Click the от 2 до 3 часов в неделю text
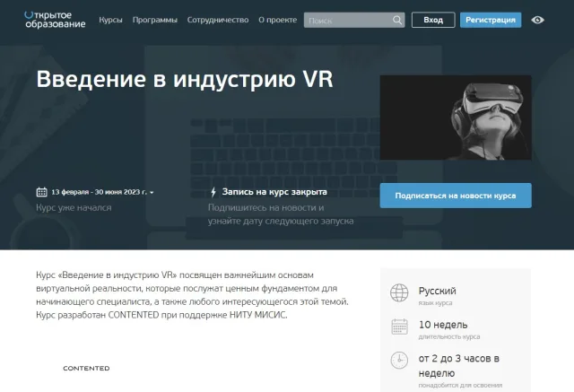 (458, 366)
